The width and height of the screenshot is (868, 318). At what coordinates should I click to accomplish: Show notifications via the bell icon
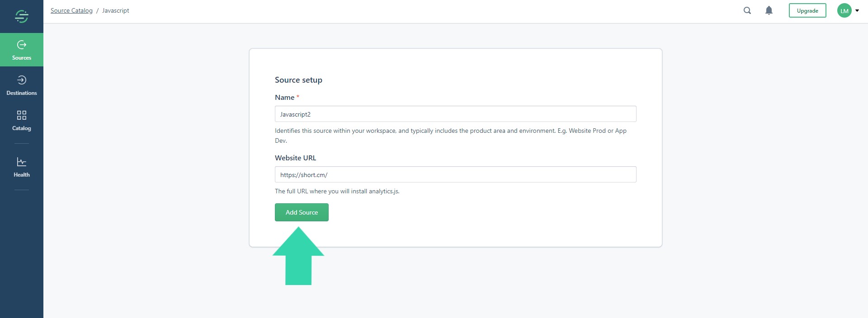pos(769,10)
